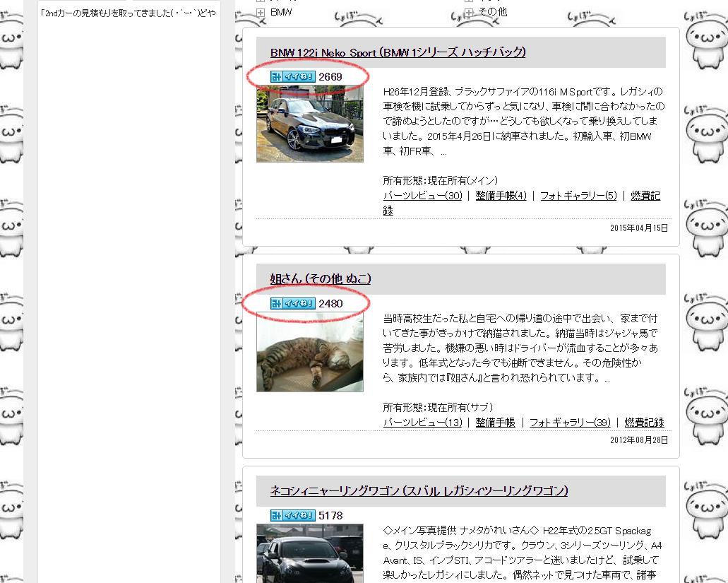The height and width of the screenshot is (583, 728).
Task: Open the sleeping tabby cat thumbnail
Action: coord(310,352)
